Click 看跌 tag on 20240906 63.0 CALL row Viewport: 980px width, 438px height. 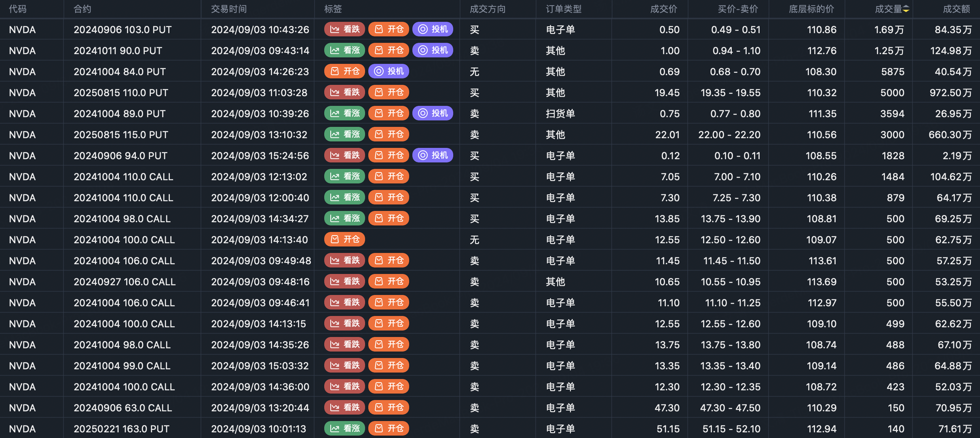click(345, 407)
